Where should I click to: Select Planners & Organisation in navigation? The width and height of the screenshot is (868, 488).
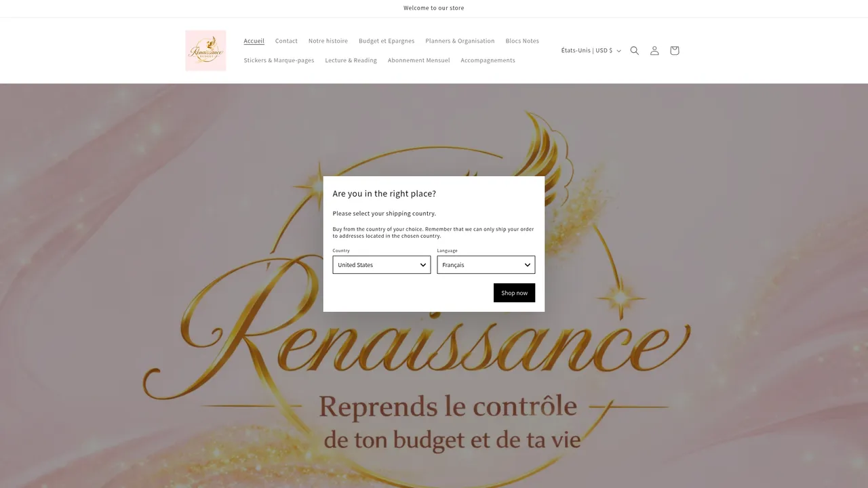click(x=460, y=41)
